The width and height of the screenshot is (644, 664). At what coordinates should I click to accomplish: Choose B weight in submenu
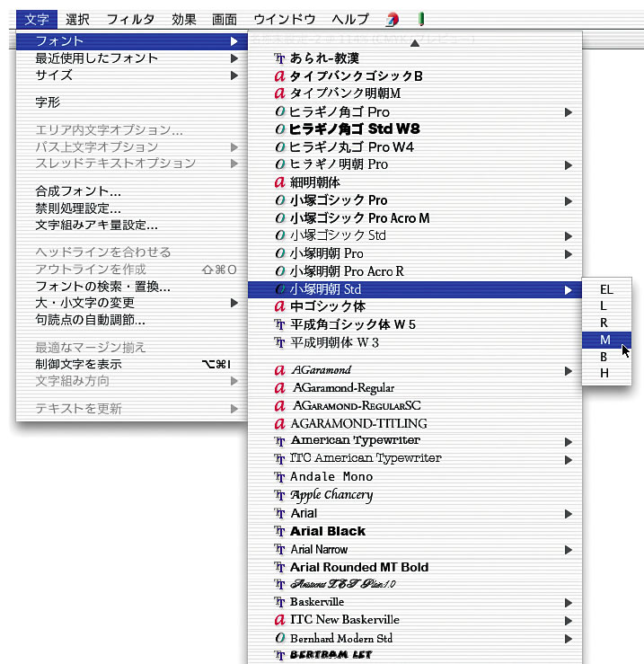click(607, 357)
